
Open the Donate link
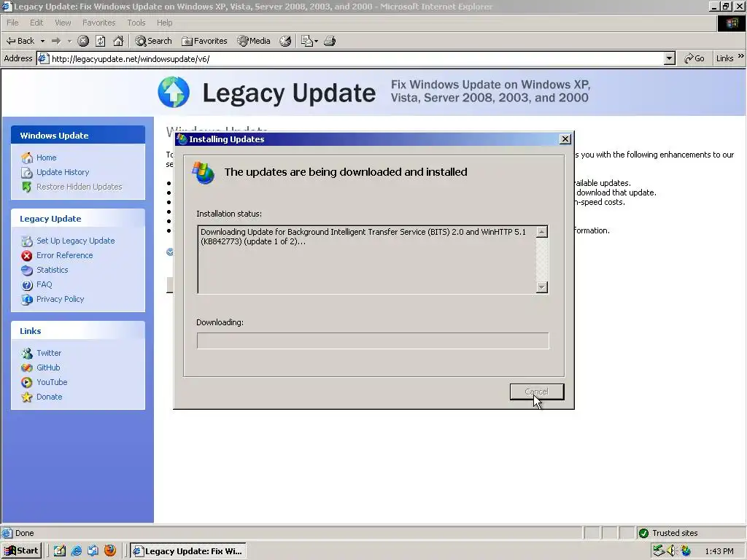click(50, 397)
